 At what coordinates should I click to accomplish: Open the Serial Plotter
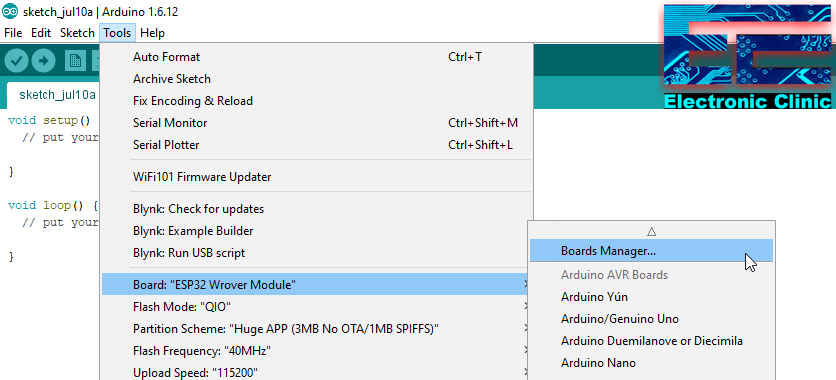click(x=317, y=145)
